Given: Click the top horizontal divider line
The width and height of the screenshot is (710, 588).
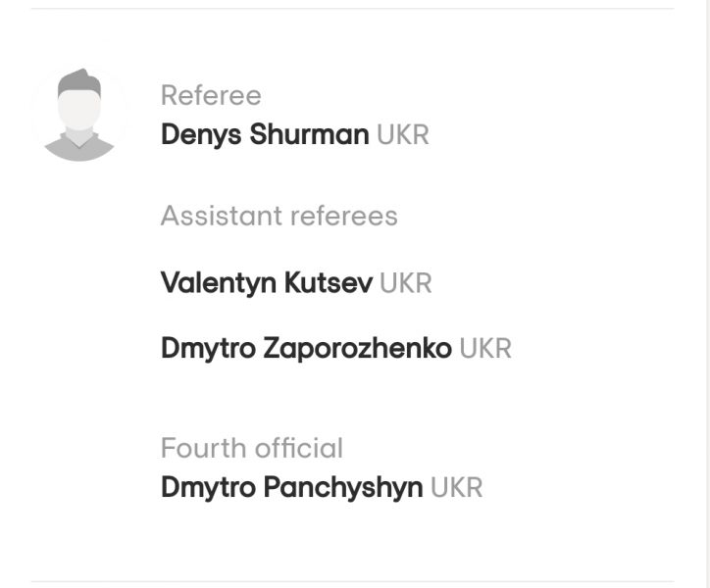Looking at the screenshot, I should pyautogui.click(x=352, y=8).
